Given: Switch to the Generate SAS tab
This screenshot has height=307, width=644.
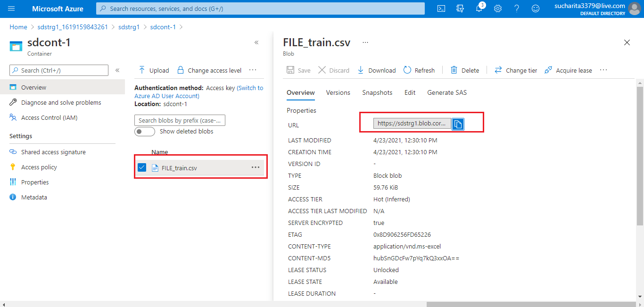Looking at the screenshot, I should click(447, 92).
